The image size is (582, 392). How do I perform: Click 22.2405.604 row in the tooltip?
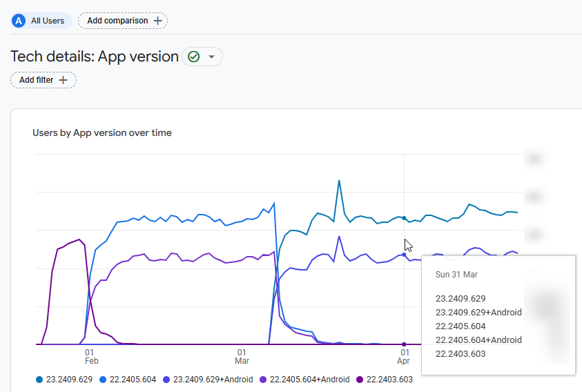[x=460, y=326]
